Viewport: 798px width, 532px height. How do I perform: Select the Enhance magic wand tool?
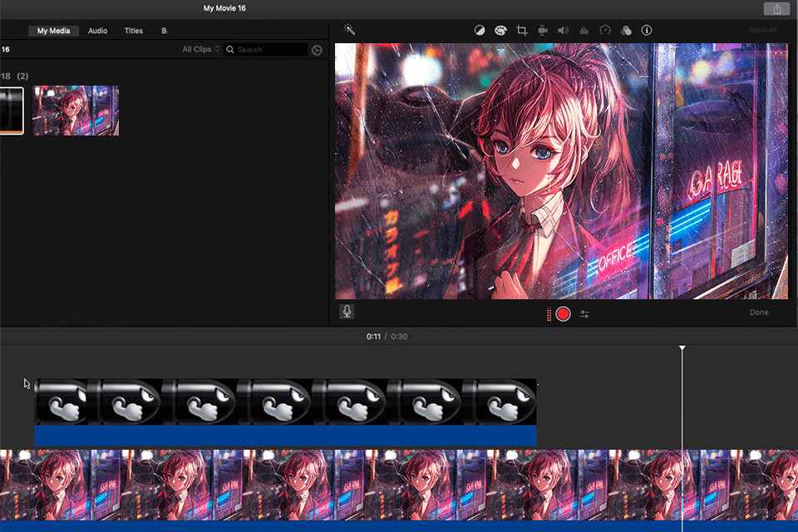click(348, 30)
